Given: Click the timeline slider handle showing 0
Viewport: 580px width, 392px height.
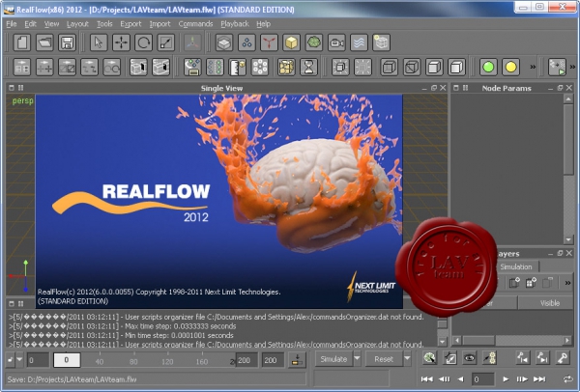Looking at the screenshot, I should [67, 360].
